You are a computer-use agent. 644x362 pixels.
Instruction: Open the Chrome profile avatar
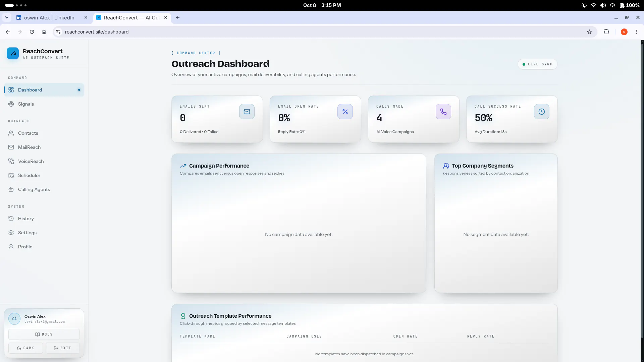pos(624,32)
